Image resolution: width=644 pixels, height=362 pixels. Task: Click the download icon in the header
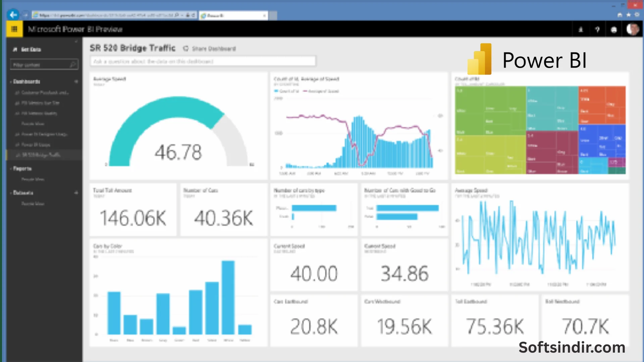pos(581,29)
